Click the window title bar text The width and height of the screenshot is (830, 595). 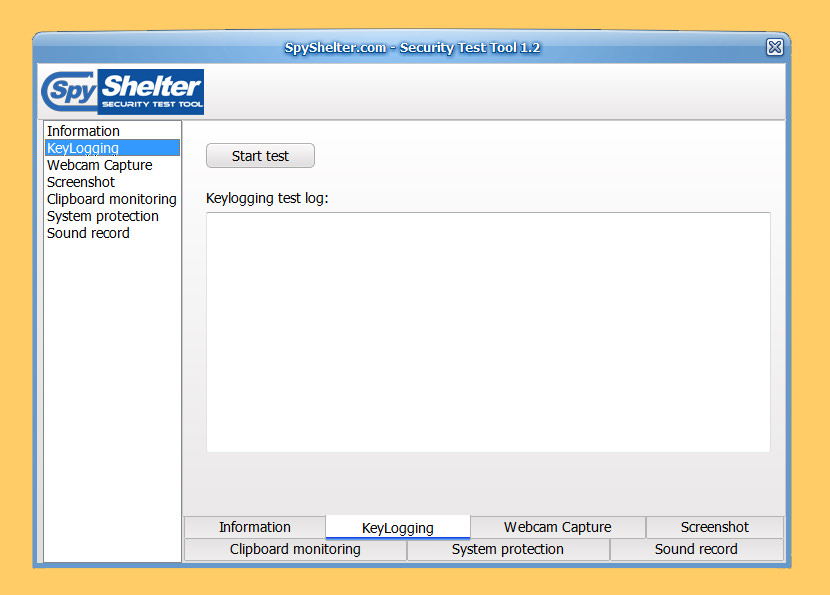click(412, 48)
